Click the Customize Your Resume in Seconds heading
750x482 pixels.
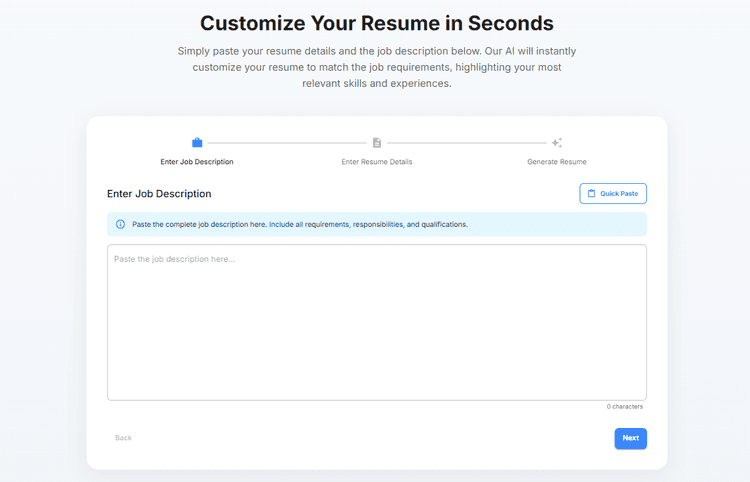pyautogui.click(x=376, y=22)
